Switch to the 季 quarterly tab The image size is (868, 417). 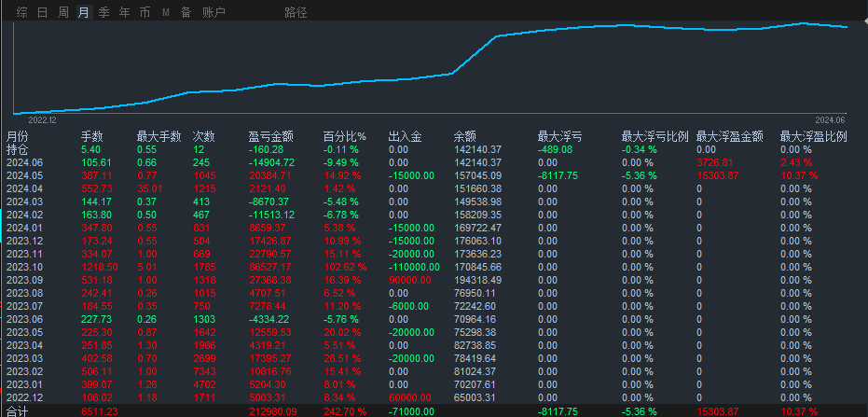click(x=103, y=12)
